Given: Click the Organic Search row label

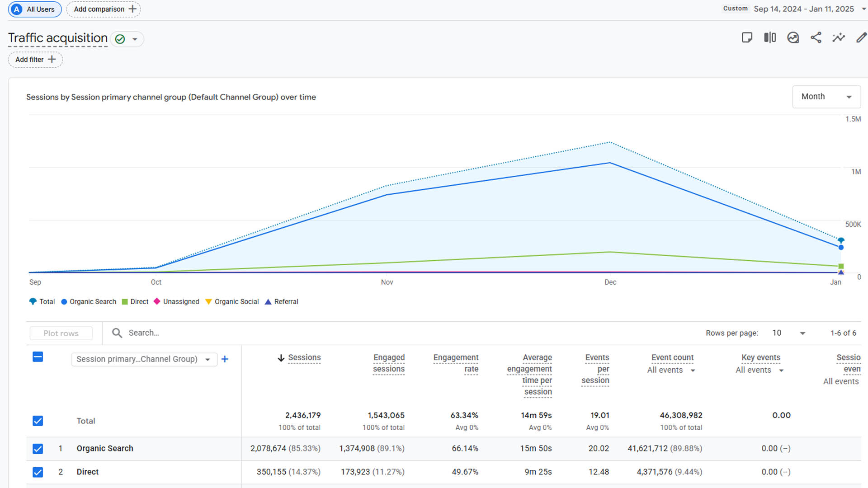Looking at the screenshot, I should coord(105,449).
